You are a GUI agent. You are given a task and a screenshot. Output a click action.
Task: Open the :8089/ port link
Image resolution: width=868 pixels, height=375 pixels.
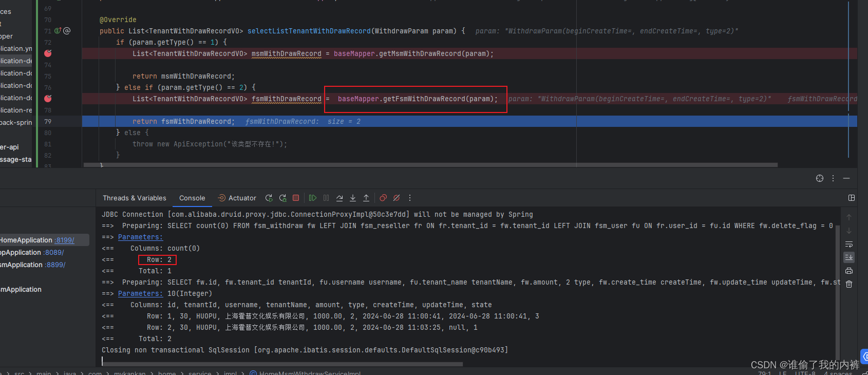[54, 252]
